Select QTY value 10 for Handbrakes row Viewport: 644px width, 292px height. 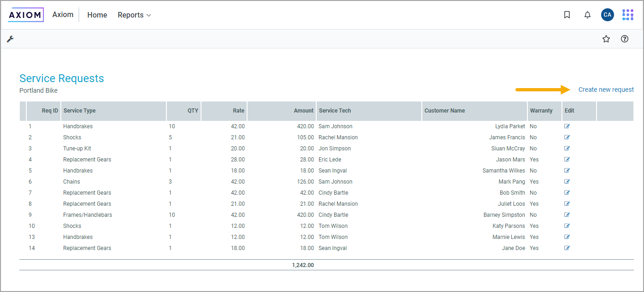coord(172,126)
